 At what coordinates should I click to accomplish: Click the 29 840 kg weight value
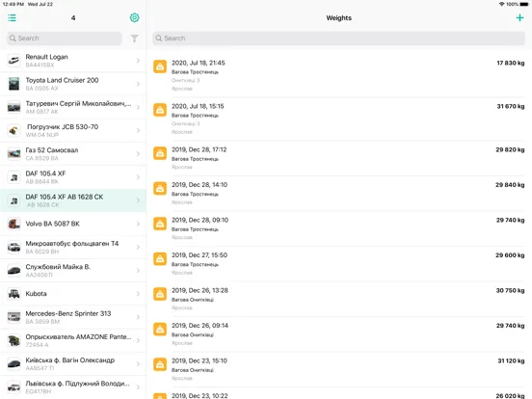[x=510, y=185]
